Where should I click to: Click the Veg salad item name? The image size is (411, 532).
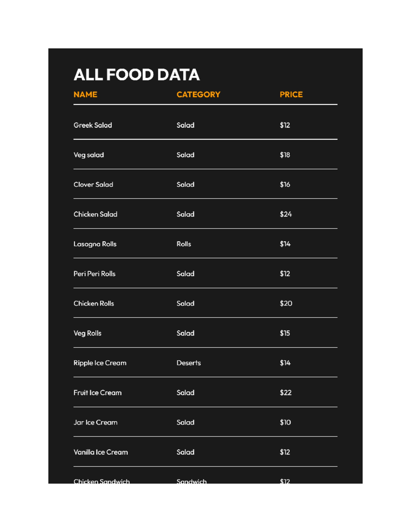click(89, 155)
